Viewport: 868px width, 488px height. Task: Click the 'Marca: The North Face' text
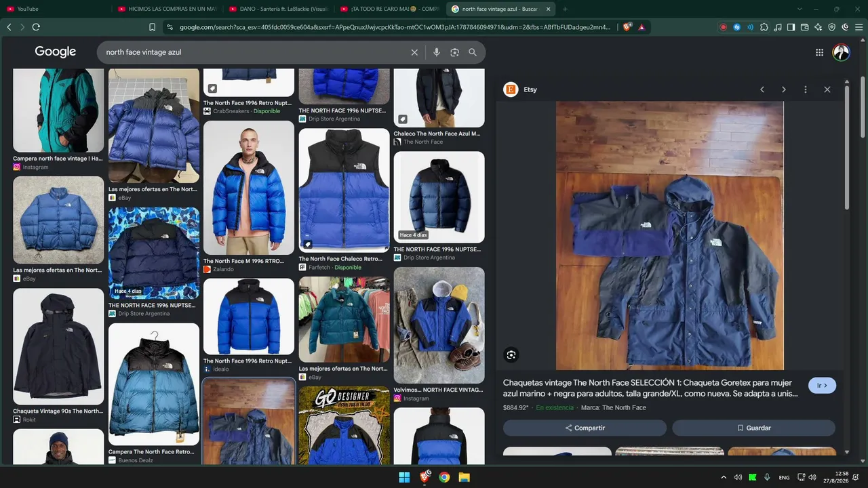pyautogui.click(x=614, y=408)
